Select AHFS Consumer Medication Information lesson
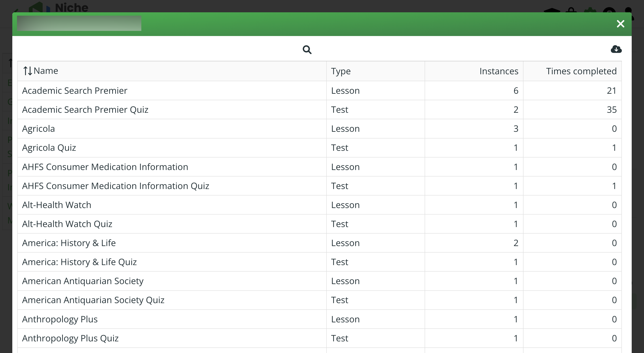Image resolution: width=644 pixels, height=353 pixels. tap(105, 167)
